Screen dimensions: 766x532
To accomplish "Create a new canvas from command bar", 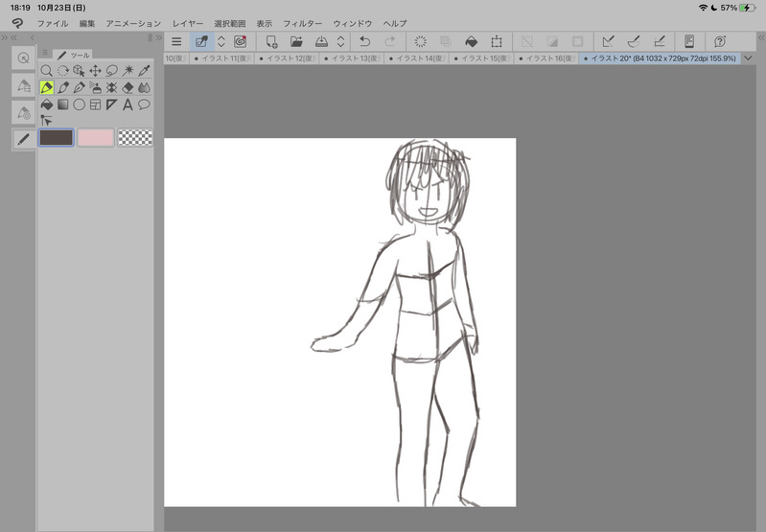I will click(271, 41).
